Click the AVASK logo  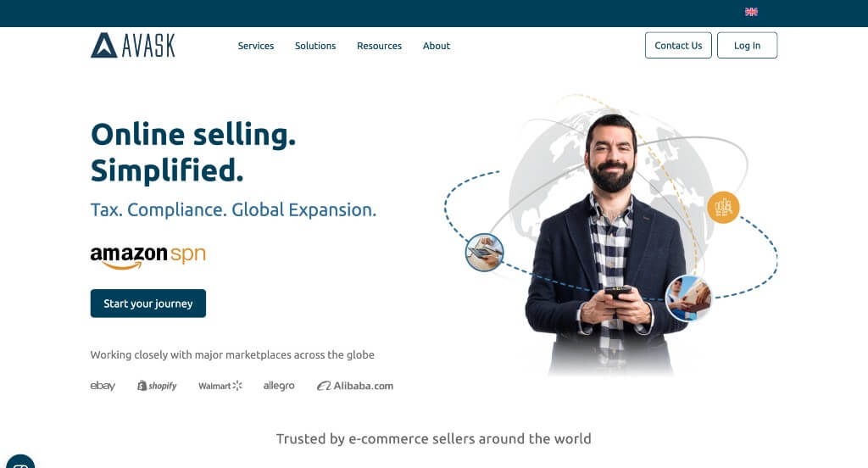click(133, 46)
